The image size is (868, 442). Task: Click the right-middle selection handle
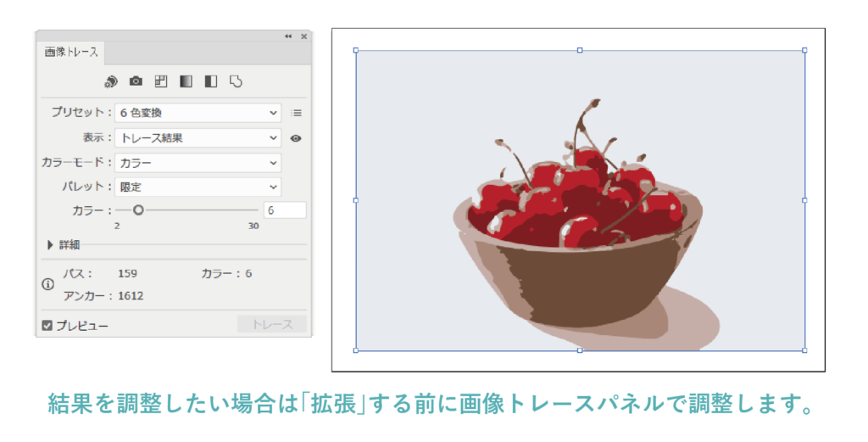(x=804, y=200)
